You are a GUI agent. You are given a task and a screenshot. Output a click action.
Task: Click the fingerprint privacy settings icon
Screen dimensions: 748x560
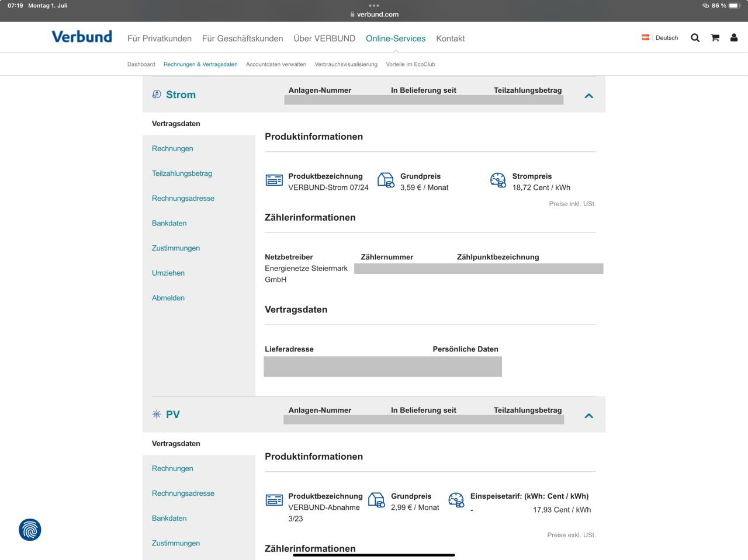click(30, 530)
